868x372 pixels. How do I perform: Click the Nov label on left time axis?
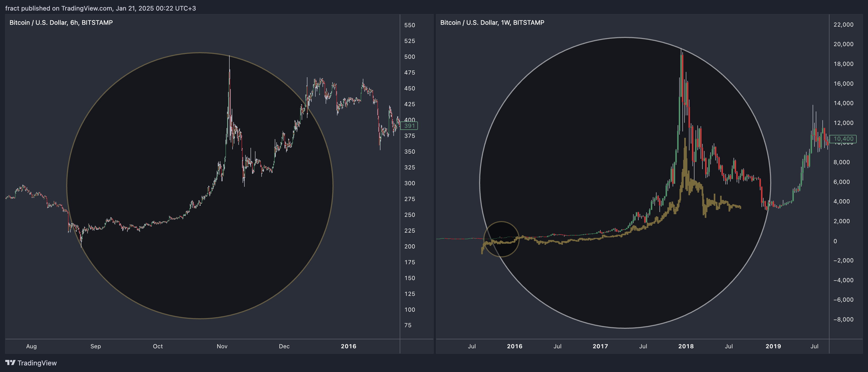(222, 346)
